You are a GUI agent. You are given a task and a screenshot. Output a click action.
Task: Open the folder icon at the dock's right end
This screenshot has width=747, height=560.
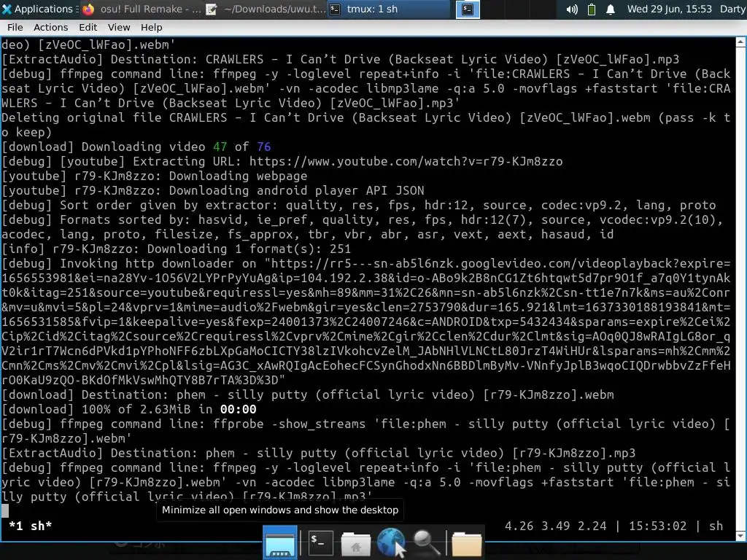(466, 543)
